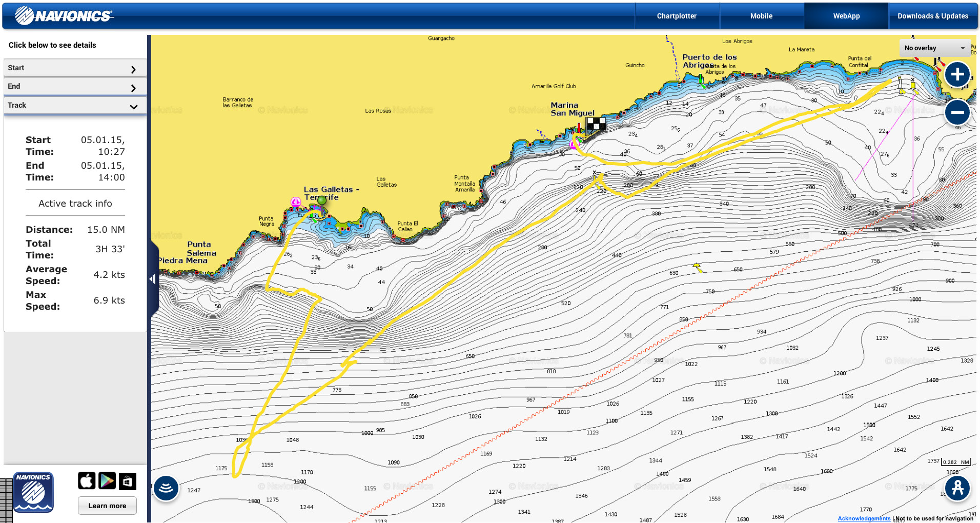Click the End Time 05.01.15, 14:00 value
Viewport: 980px width, 523px height.
point(103,171)
